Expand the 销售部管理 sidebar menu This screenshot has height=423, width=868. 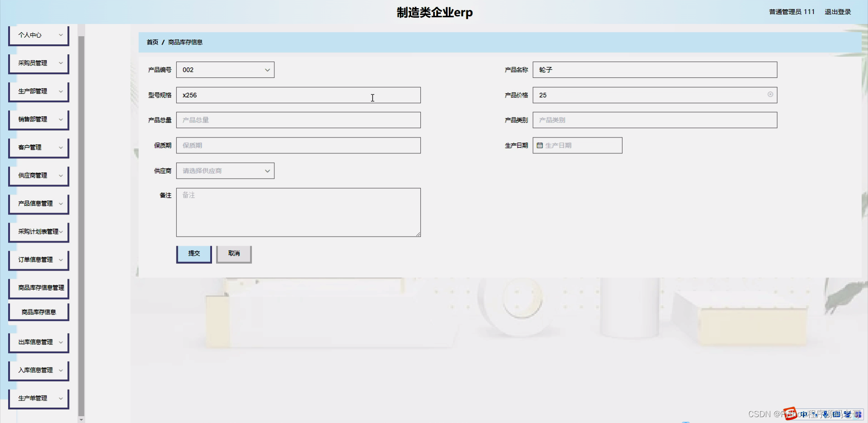[x=38, y=119]
